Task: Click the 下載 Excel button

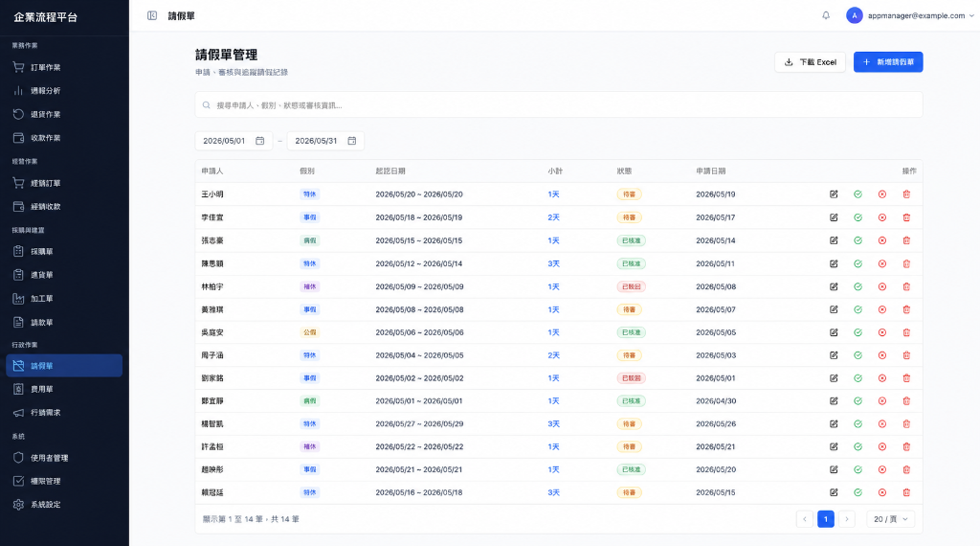Action: (x=810, y=62)
